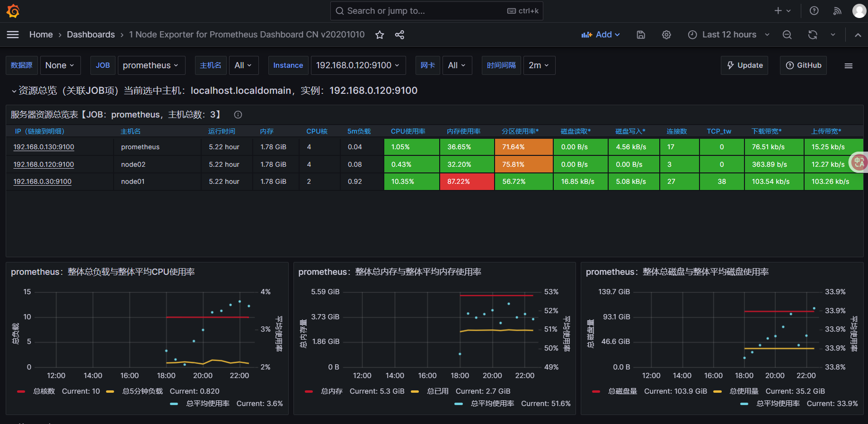Star this dashboard as favorite
Screen dimensions: 868x424
point(380,35)
